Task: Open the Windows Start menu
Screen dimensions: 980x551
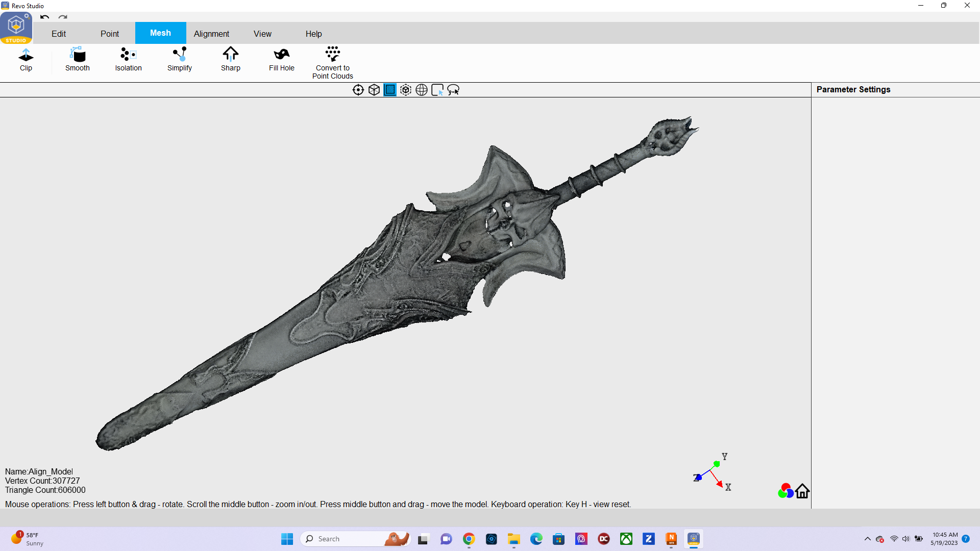Action: (287, 539)
